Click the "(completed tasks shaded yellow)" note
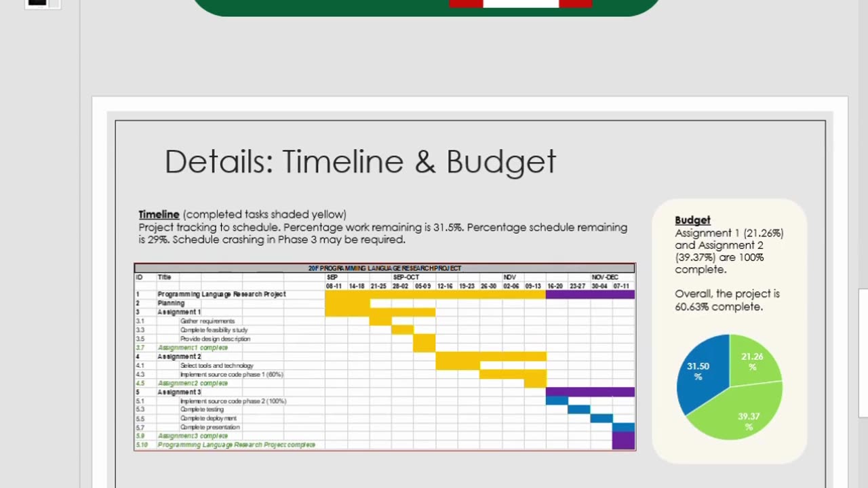868x488 pixels. tap(264, 215)
